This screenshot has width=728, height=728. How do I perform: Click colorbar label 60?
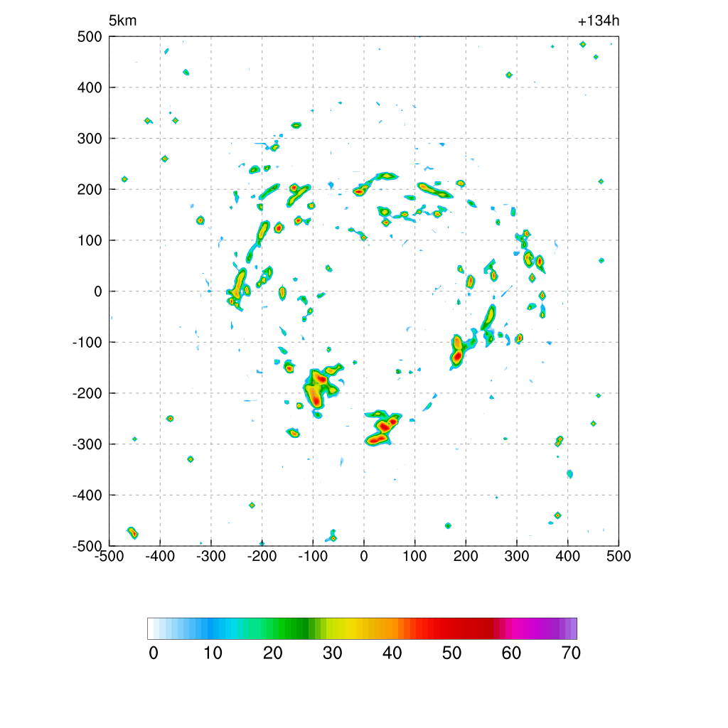[x=511, y=653]
